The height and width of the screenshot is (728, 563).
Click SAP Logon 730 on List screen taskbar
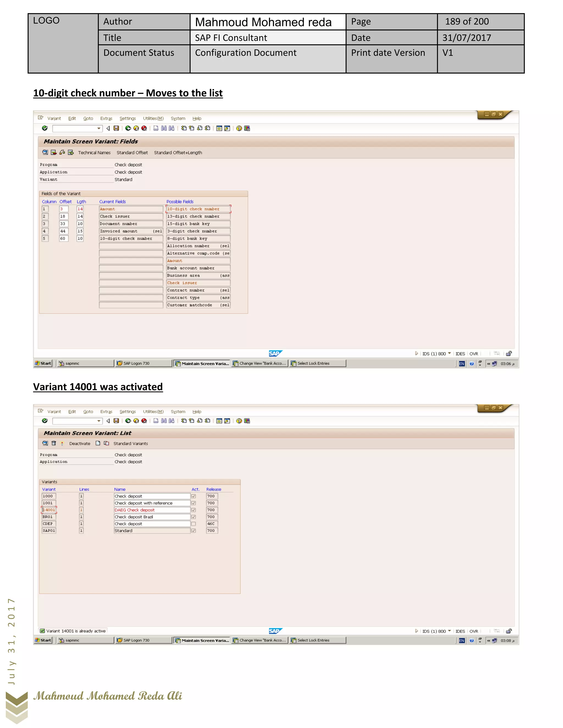pyautogui.click(x=143, y=640)
